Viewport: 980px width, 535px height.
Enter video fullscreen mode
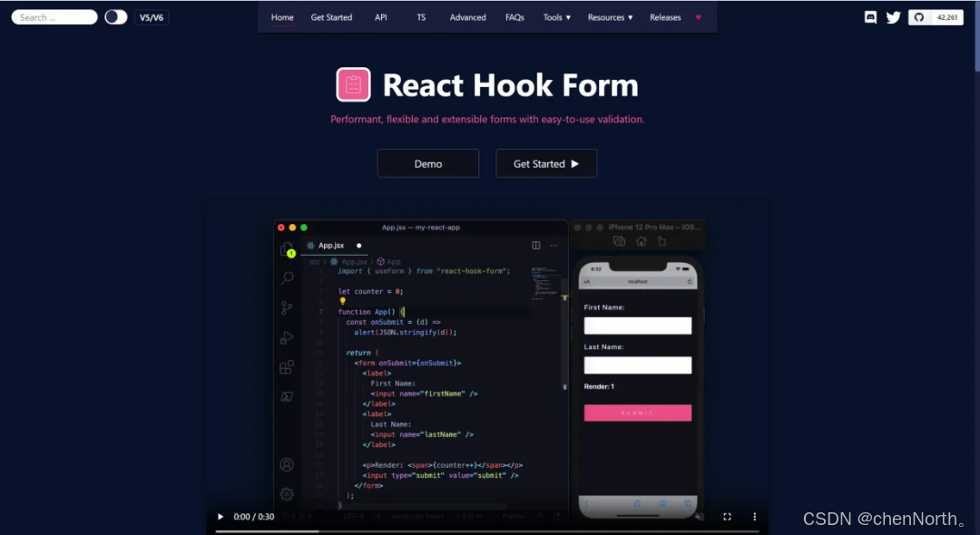pos(727,516)
